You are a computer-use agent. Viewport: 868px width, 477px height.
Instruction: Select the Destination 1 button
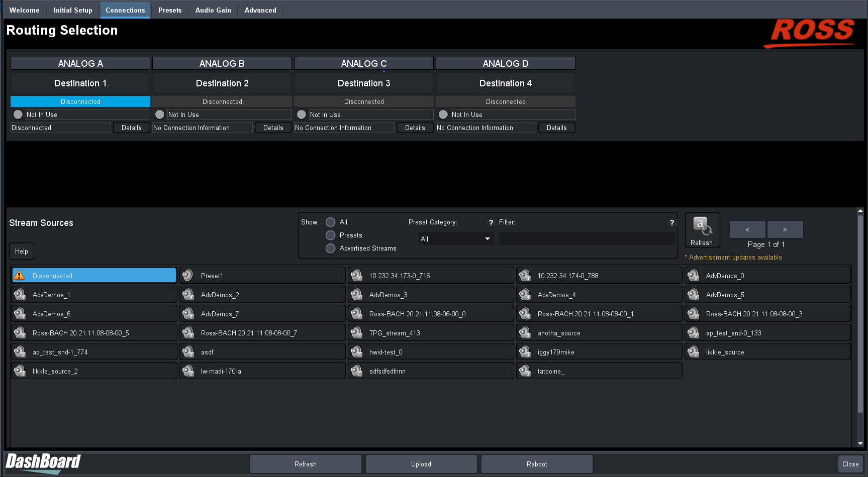point(80,83)
